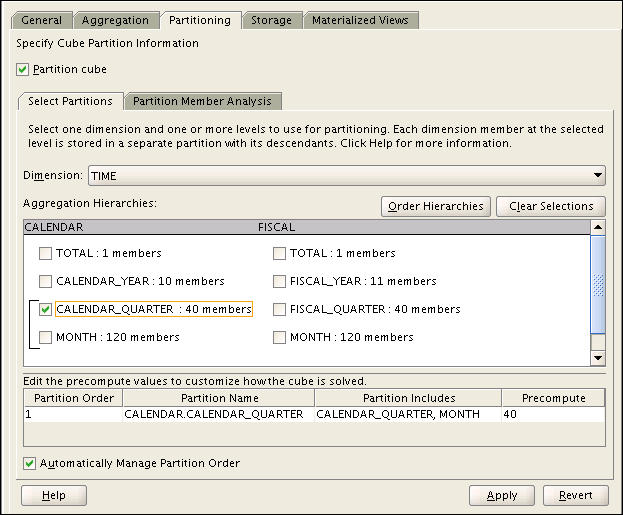Click the Revert button
The width and height of the screenshot is (623, 515).
[575, 495]
